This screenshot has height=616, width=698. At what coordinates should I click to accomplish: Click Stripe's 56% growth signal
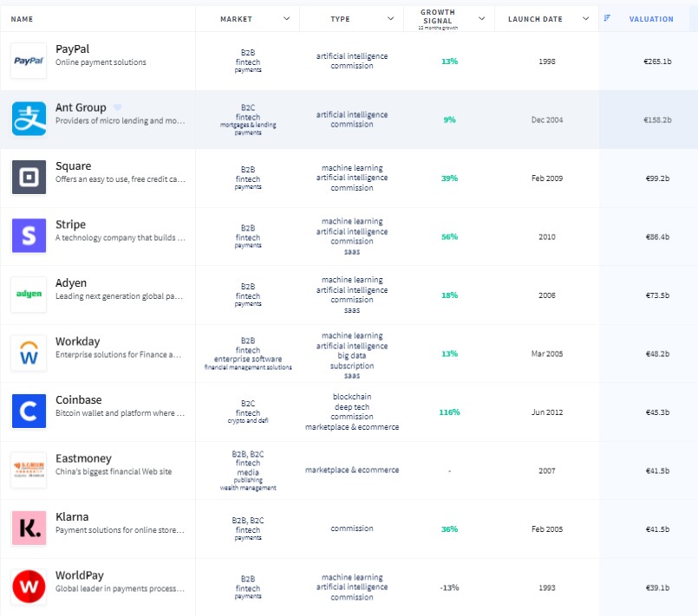tap(449, 237)
